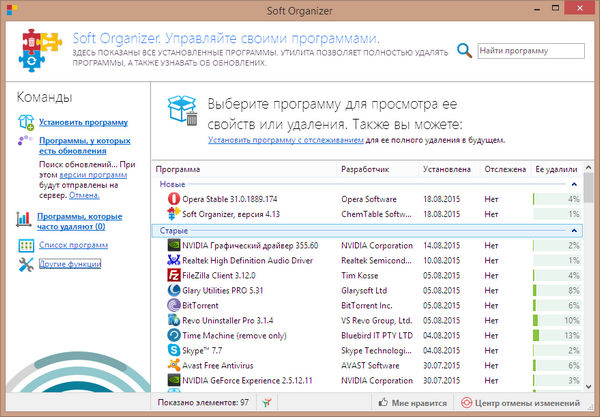
Task: Click Установить программу с отслеживанием link
Action: click(285, 140)
